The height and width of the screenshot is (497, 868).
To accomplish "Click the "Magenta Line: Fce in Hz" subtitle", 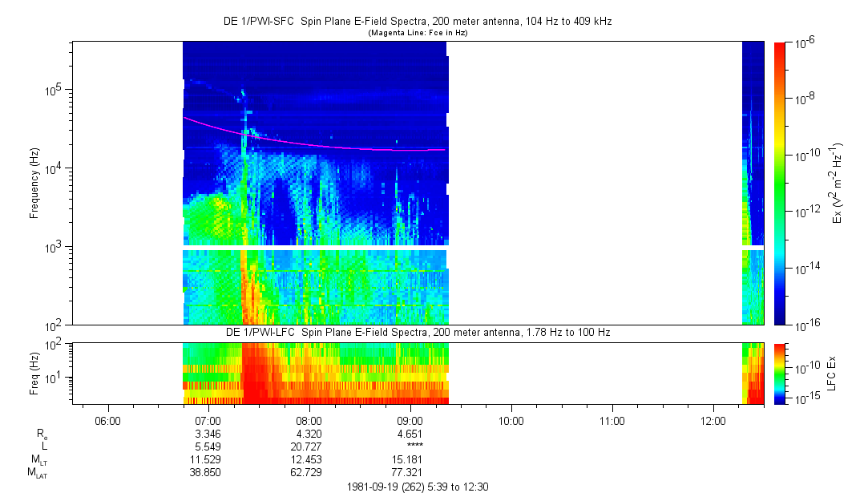I will click(417, 33).
